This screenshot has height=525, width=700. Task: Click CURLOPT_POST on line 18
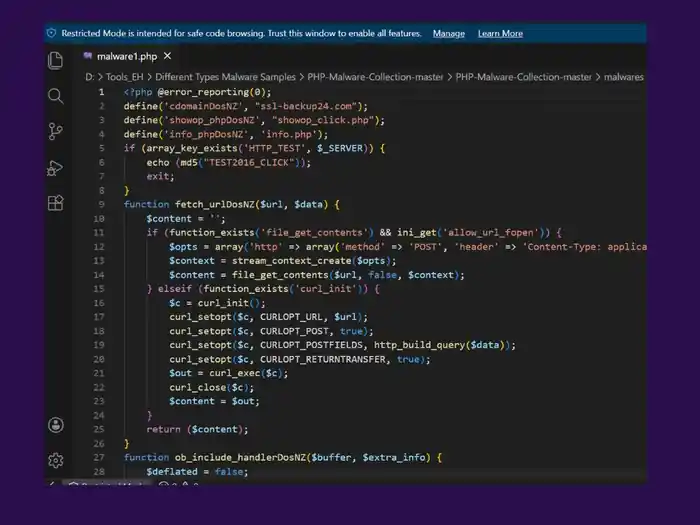pos(295,331)
